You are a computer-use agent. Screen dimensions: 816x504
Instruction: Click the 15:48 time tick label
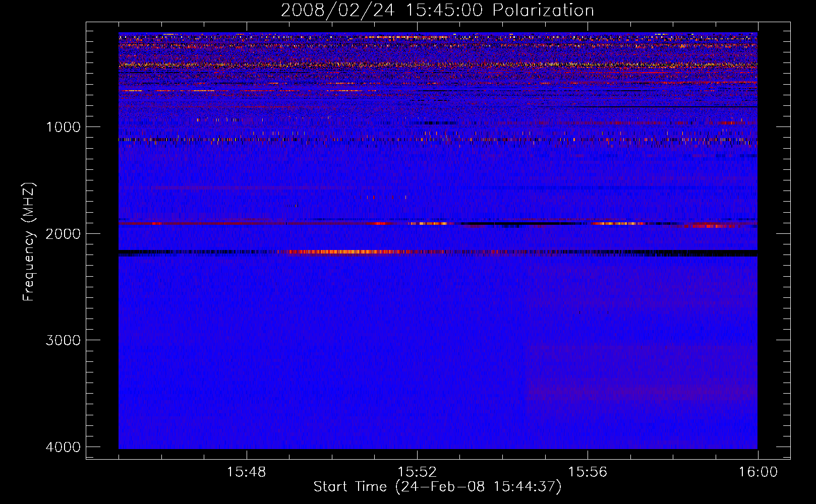247,472
